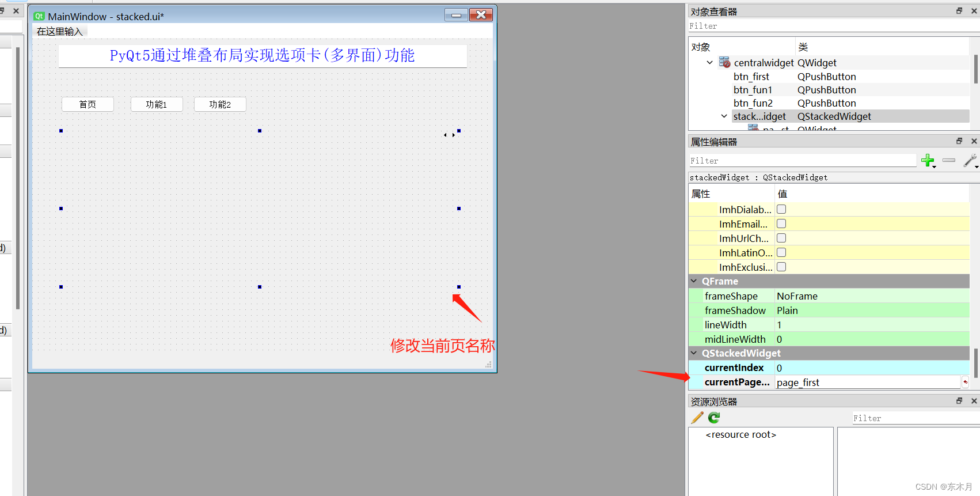
Task: Select btn_fun1 in the object tree
Action: tap(753, 90)
